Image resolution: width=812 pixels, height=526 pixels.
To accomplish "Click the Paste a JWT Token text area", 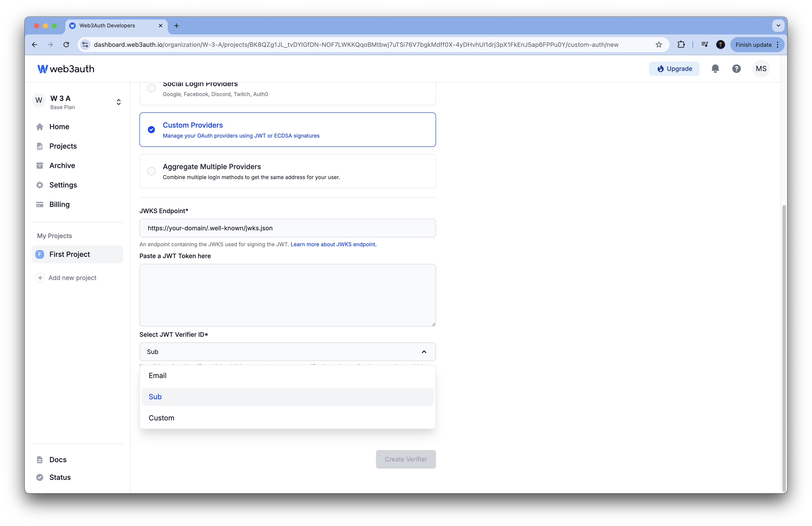I will point(287,295).
